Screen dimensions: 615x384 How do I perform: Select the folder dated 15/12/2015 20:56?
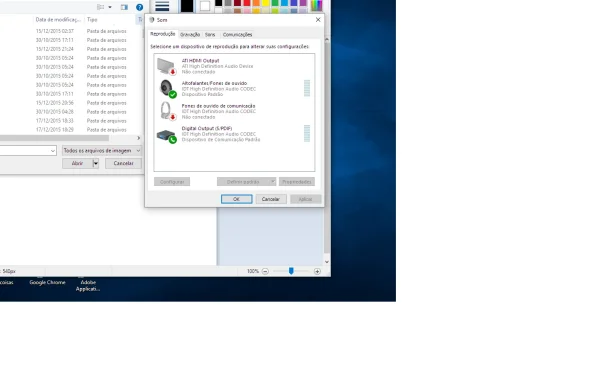pos(71,103)
